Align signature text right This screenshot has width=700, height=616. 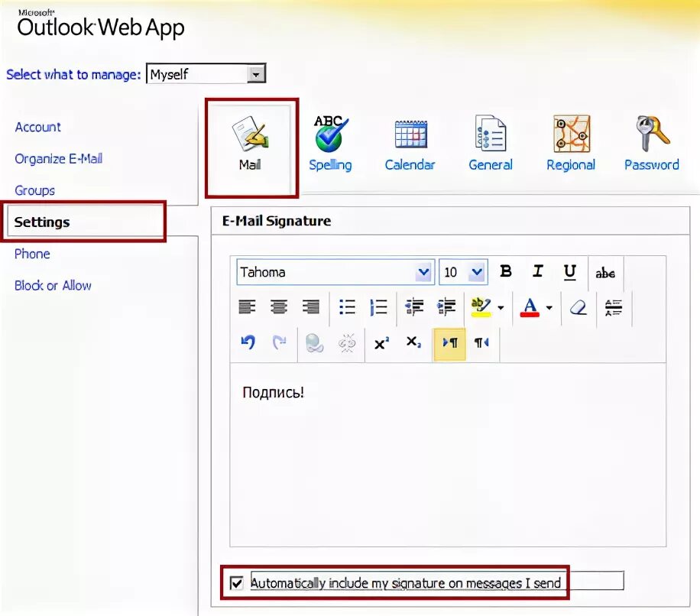tap(311, 307)
